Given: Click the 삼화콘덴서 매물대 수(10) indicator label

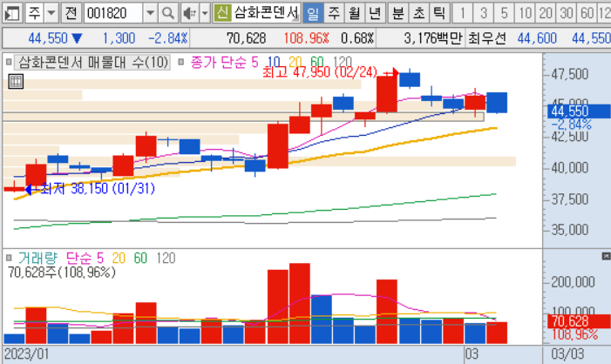Looking at the screenshot, I should point(92,62).
